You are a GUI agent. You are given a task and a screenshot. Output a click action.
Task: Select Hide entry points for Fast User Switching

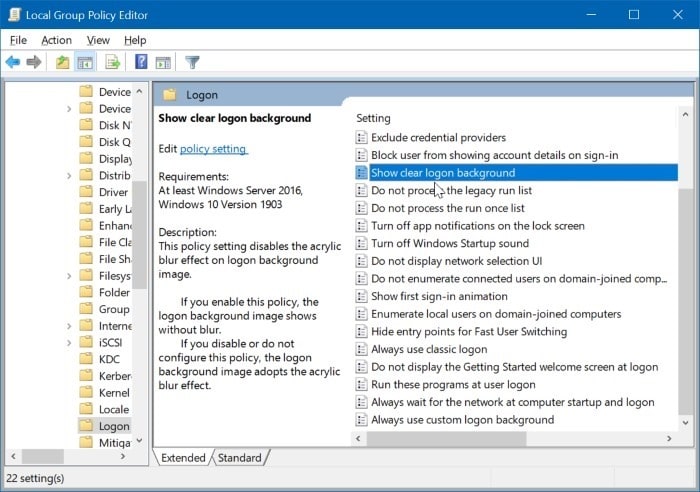click(x=469, y=331)
